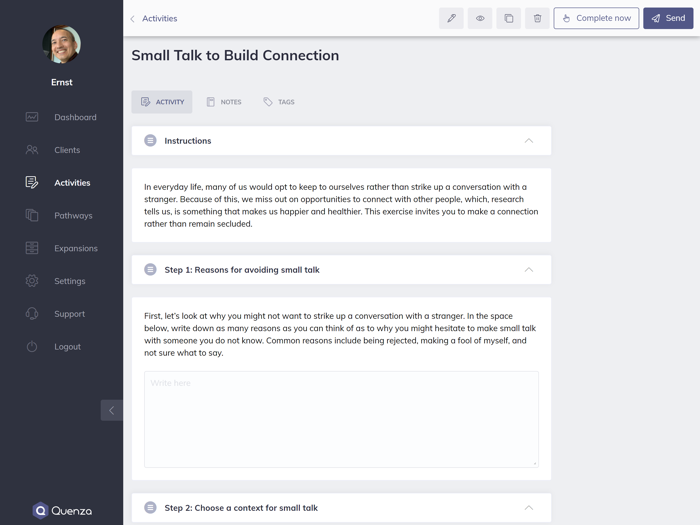Screen dimensions: 700x525
Task: Click the duplicate activity icon
Action: [508, 18]
